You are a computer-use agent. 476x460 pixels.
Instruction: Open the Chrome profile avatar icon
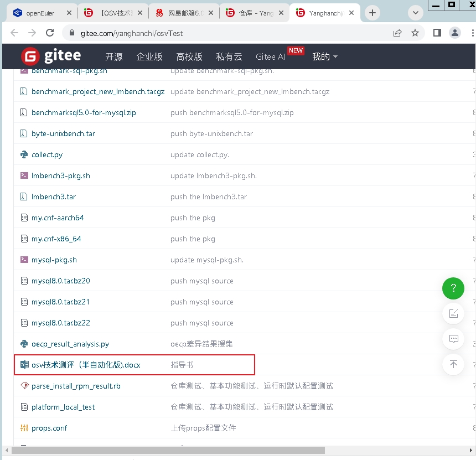pos(455,33)
